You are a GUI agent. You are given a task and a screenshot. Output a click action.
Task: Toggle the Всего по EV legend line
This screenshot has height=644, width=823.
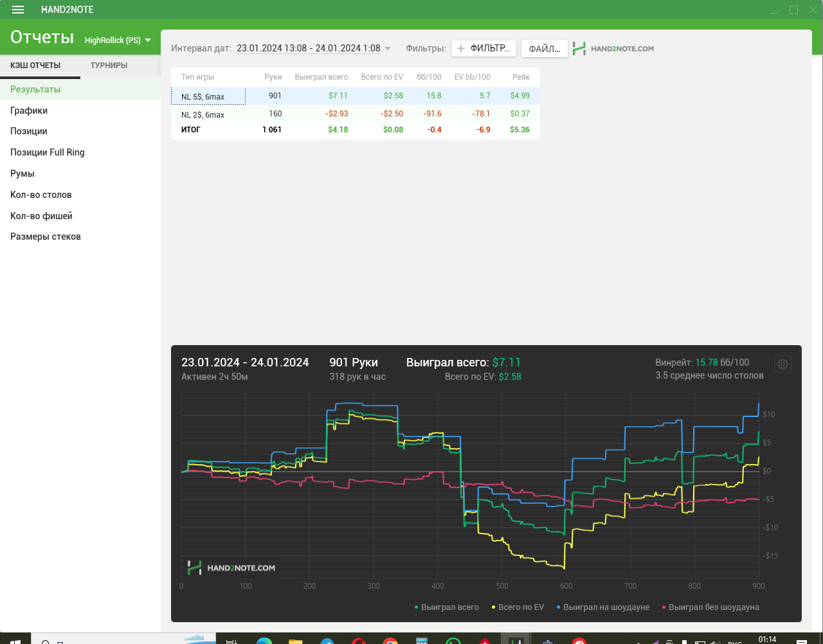(518, 607)
